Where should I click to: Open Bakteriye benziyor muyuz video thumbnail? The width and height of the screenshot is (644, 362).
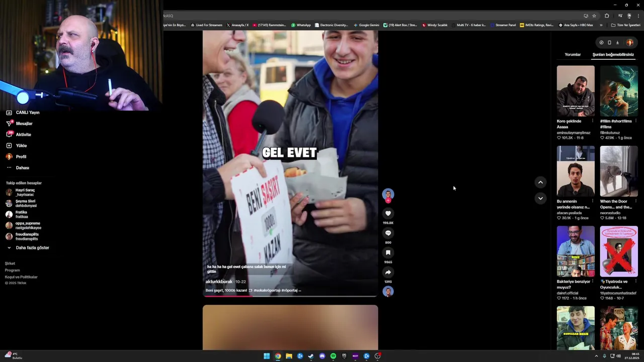pos(576,251)
